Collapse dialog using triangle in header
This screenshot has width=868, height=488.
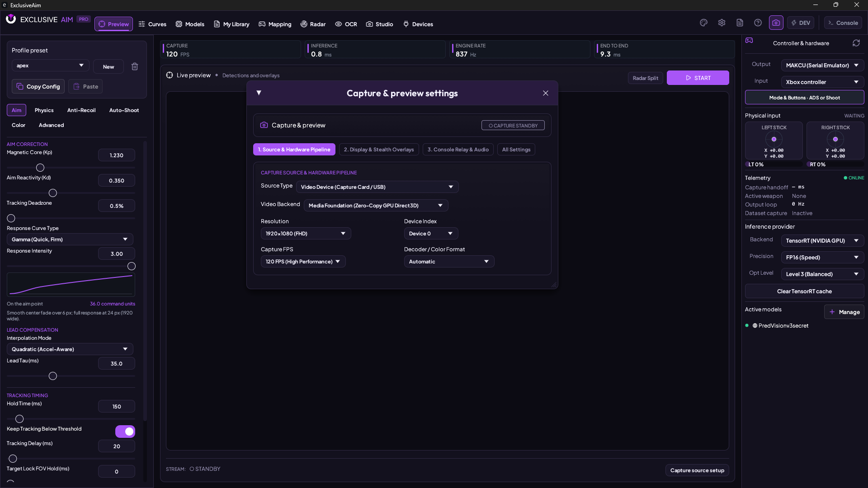click(x=259, y=93)
